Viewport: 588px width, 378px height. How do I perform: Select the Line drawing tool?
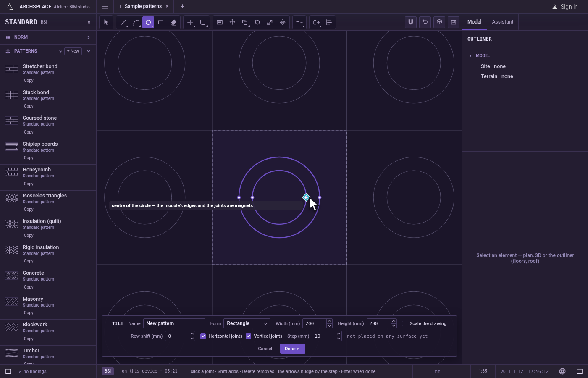click(x=123, y=22)
